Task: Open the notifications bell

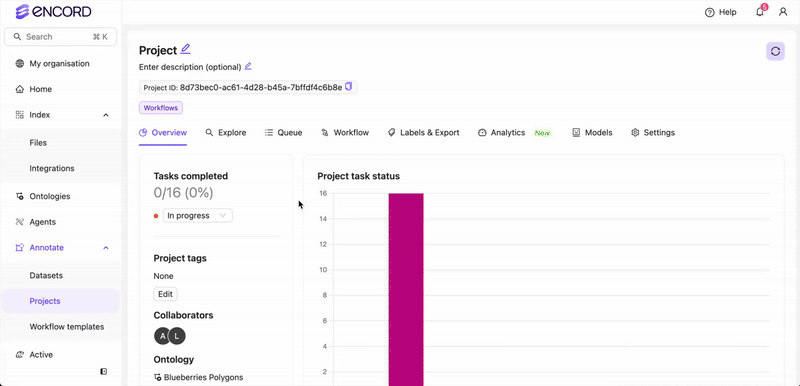Action: (x=760, y=12)
